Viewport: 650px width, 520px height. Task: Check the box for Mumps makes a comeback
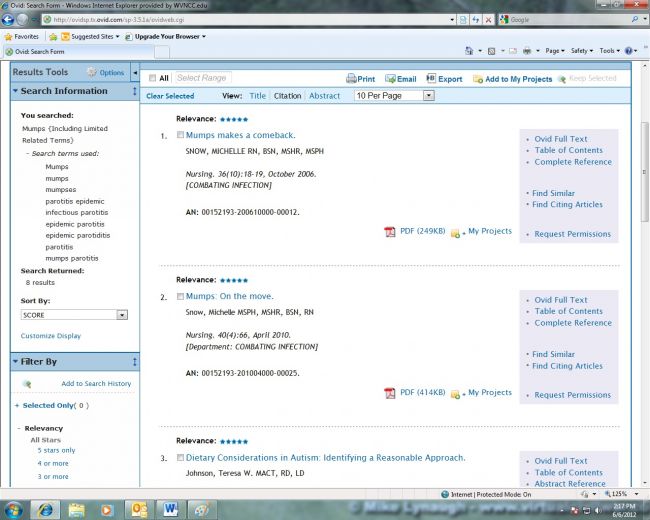click(180, 135)
